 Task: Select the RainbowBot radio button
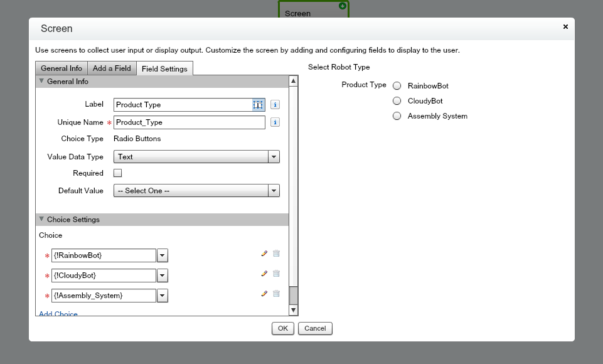(x=397, y=86)
